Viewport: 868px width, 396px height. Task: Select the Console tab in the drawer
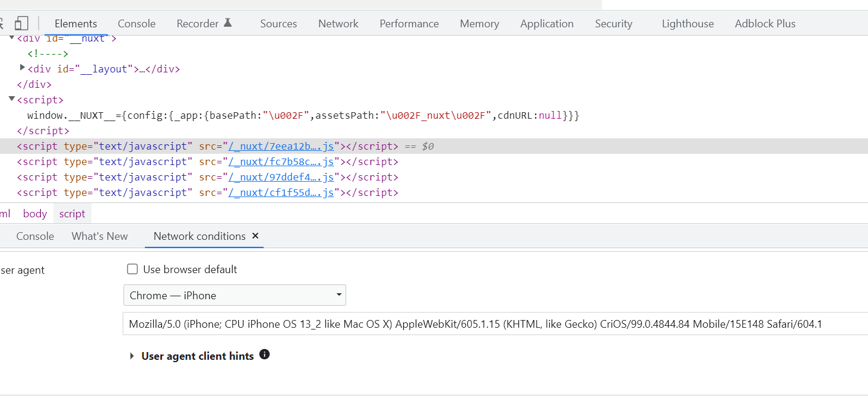pos(35,236)
